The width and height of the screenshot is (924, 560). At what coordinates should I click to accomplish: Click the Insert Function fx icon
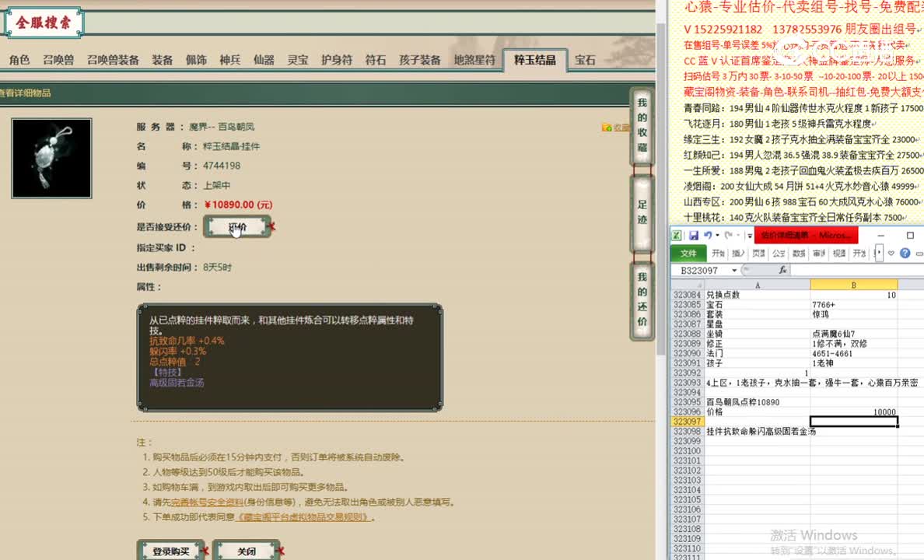coord(782,270)
